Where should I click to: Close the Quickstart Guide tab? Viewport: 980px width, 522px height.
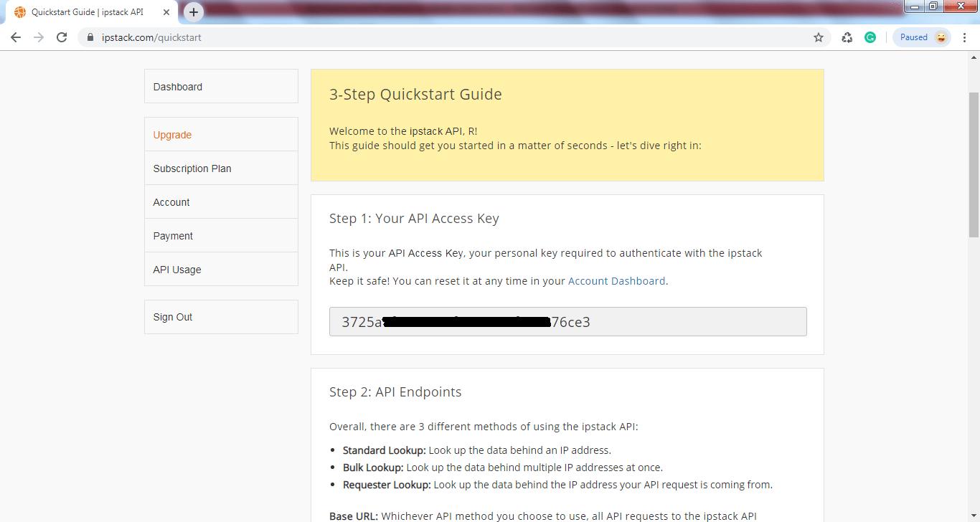tap(167, 12)
